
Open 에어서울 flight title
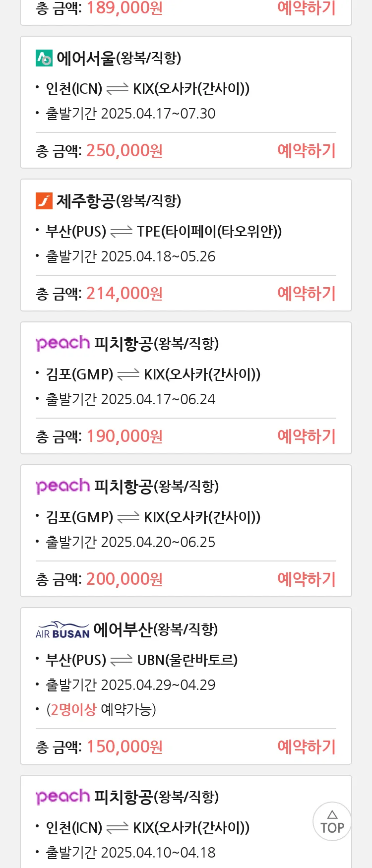click(119, 59)
